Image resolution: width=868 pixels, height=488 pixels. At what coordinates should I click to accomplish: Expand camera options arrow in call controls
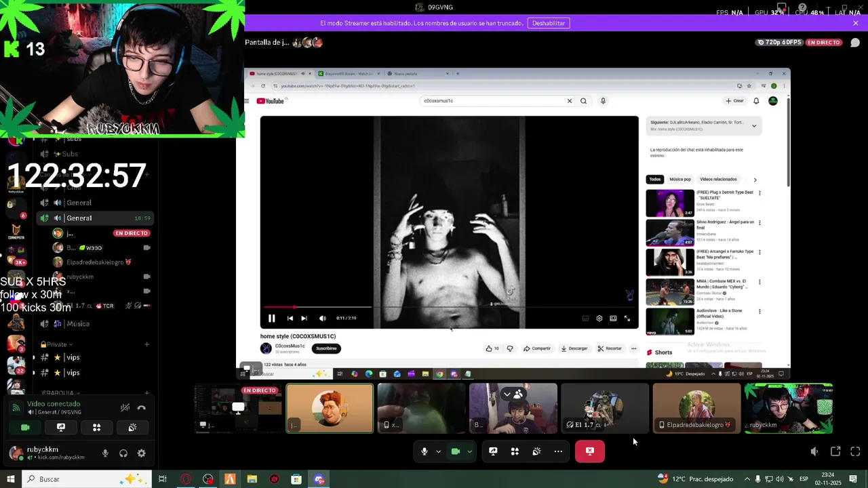(x=469, y=451)
